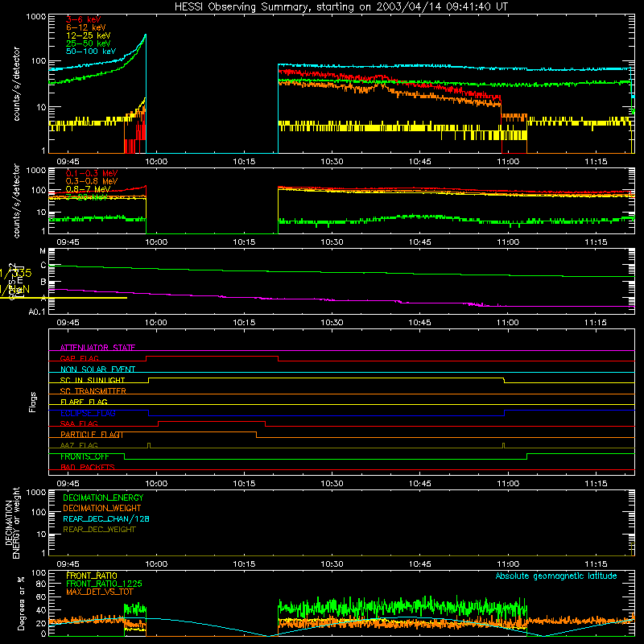Click the PARTICLE_FLAG label

pos(91,434)
